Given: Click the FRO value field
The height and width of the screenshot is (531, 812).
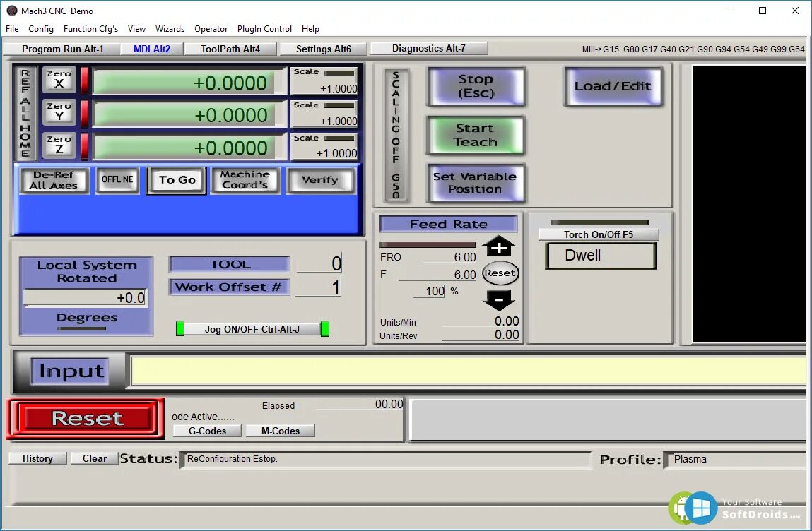Looking at the screenshot, I should pos(449,257).
